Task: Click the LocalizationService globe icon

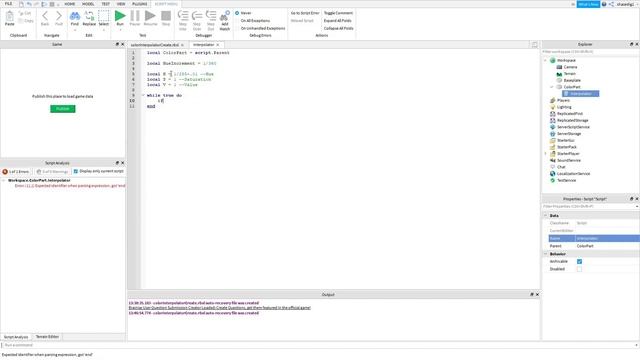Action: coord(553,173)
